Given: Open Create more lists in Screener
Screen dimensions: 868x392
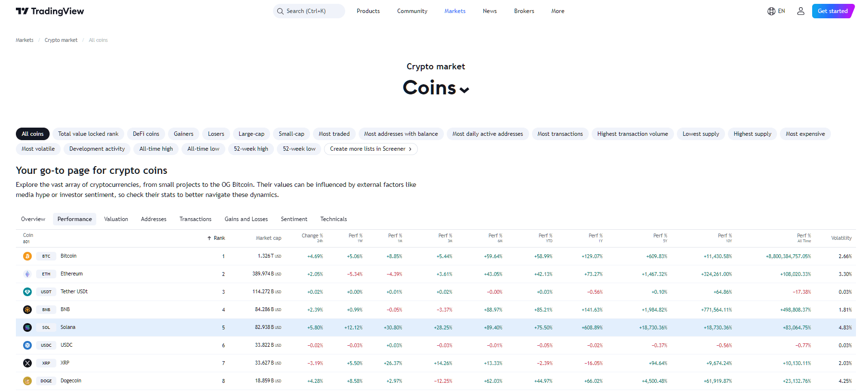Looking at the screenshot, I should pyautogui.click(x=371, y=149).
